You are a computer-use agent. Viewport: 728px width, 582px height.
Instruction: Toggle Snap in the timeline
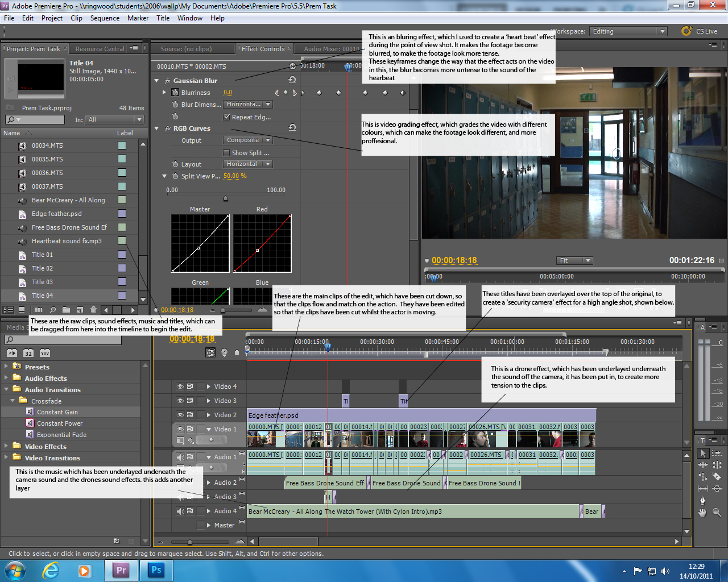210,352
